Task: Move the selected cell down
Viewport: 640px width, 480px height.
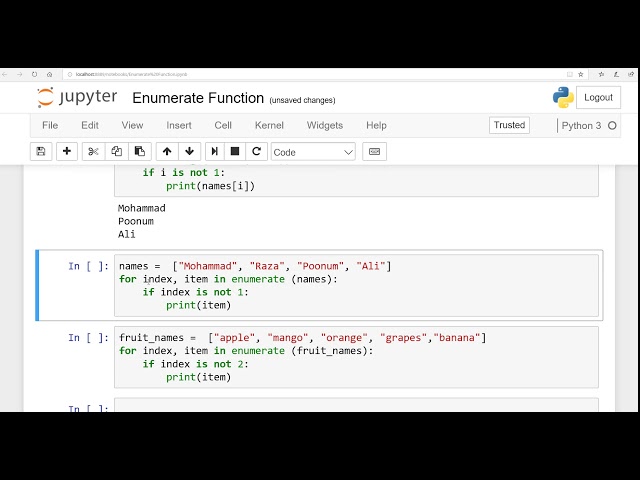Action: 189,151
